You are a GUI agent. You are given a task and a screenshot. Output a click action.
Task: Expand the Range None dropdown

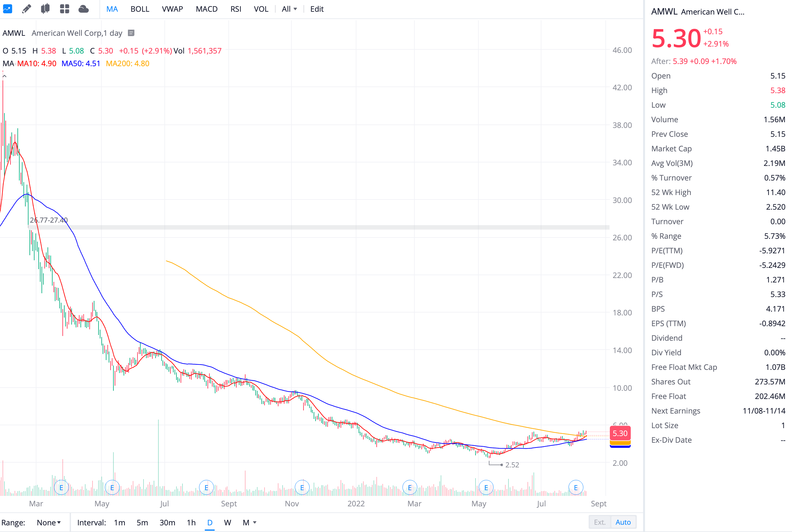point(48,522)
